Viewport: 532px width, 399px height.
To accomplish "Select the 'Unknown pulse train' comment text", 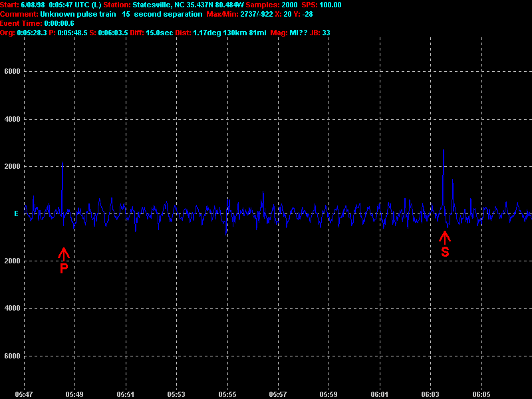I will 78,14.
